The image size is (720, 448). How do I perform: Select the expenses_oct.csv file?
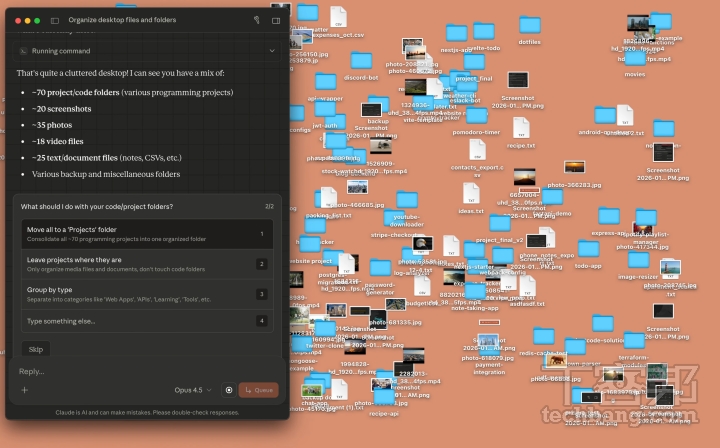[x=338, y=17]
